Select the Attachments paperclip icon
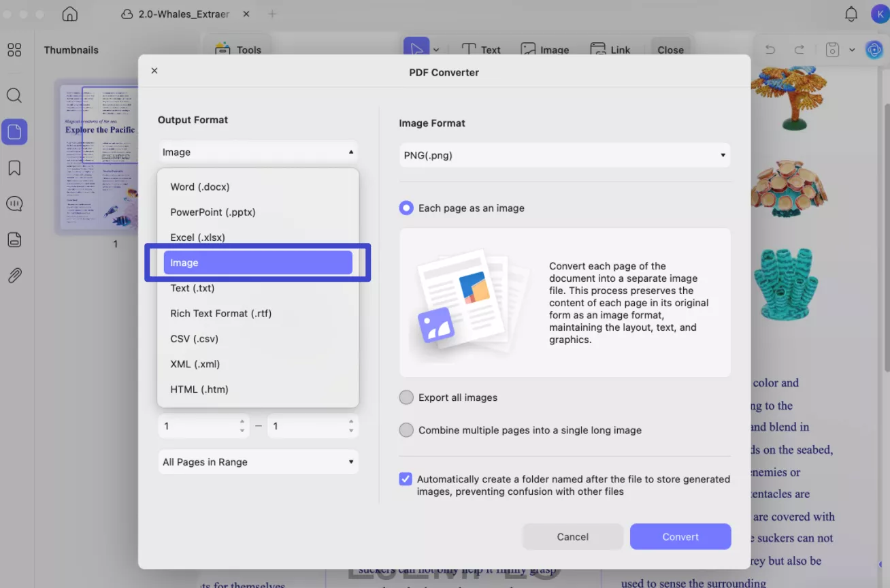890x588 pixels. 14,275
